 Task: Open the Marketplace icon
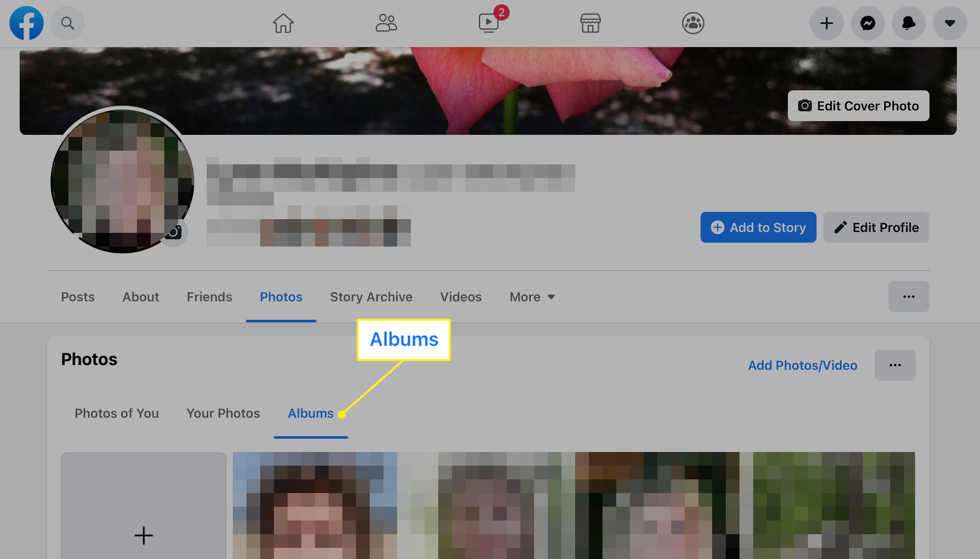click(x=590, y=23)
